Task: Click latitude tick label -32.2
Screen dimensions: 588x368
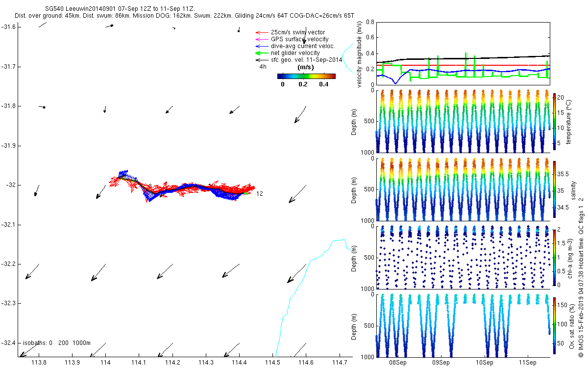Action: (9, 264)
